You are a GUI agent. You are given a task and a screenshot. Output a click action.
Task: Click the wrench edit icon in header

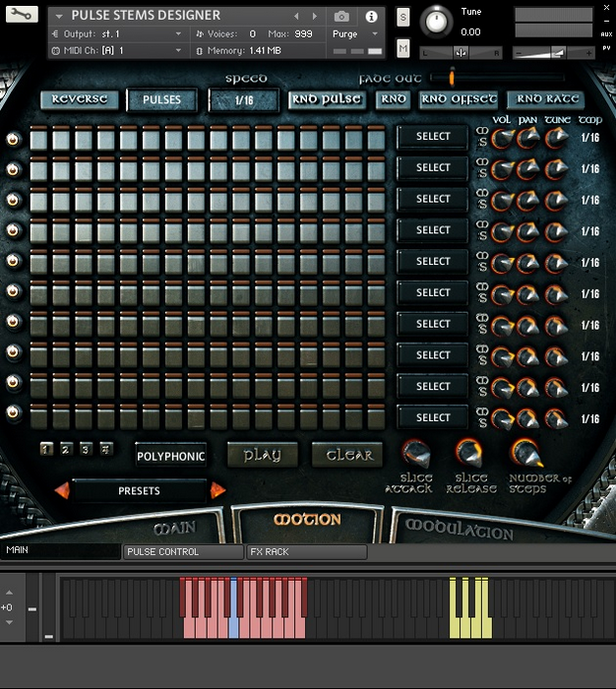(23, 15)
